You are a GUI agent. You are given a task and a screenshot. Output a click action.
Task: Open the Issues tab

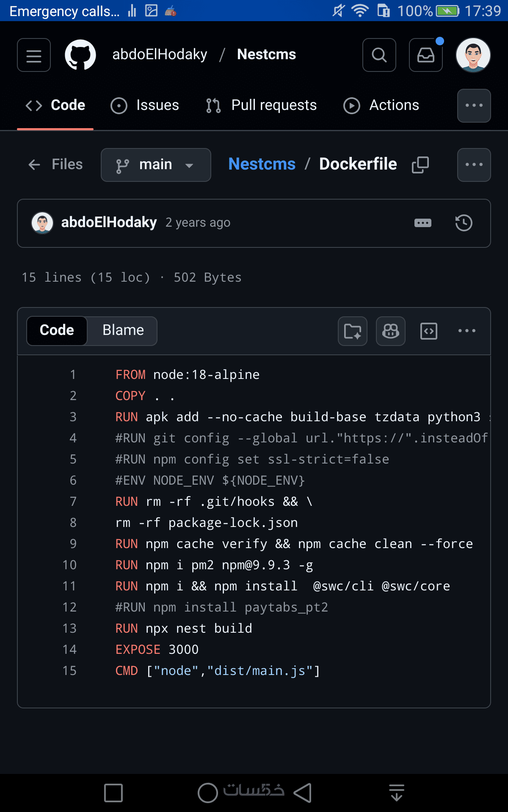(145, 105)
